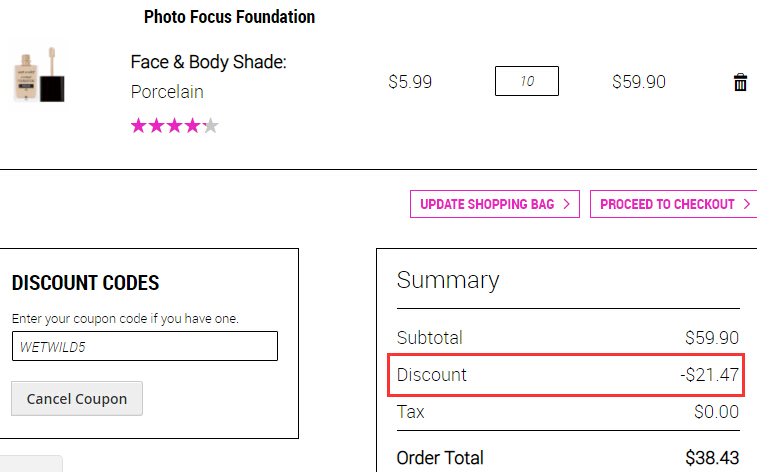Screen dimensions: 757x472
Task: Proceed to checkout
Action: [x=673, y=204]
